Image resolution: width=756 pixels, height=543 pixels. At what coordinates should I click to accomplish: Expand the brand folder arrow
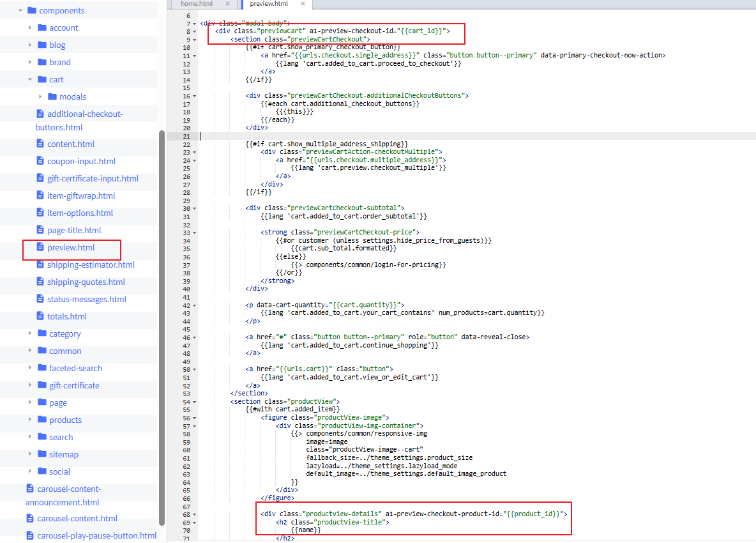coord(30,62)
